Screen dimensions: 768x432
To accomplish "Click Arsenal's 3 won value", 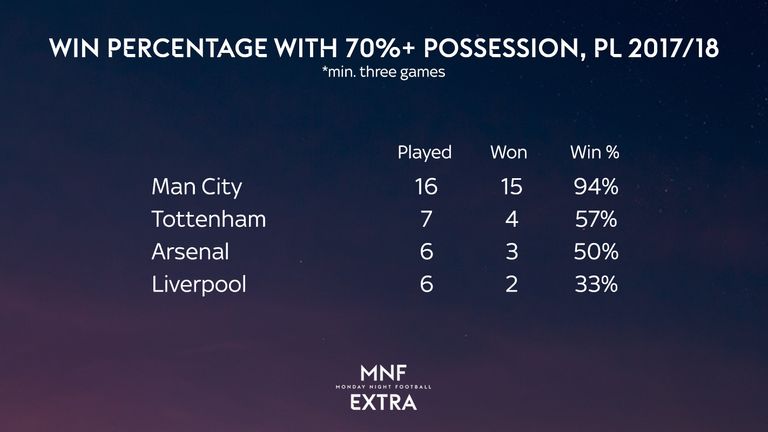I will [x=512, y=252].
